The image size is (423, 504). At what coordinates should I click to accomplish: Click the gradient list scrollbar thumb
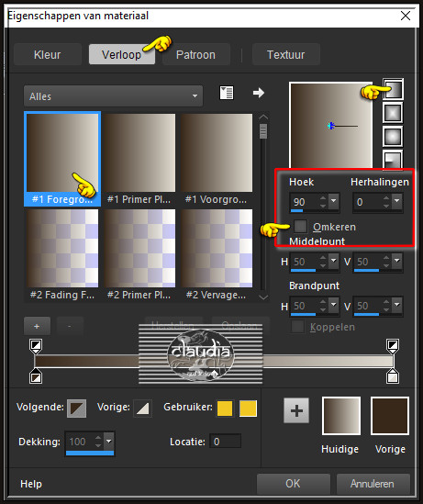[x=263, y=131]
